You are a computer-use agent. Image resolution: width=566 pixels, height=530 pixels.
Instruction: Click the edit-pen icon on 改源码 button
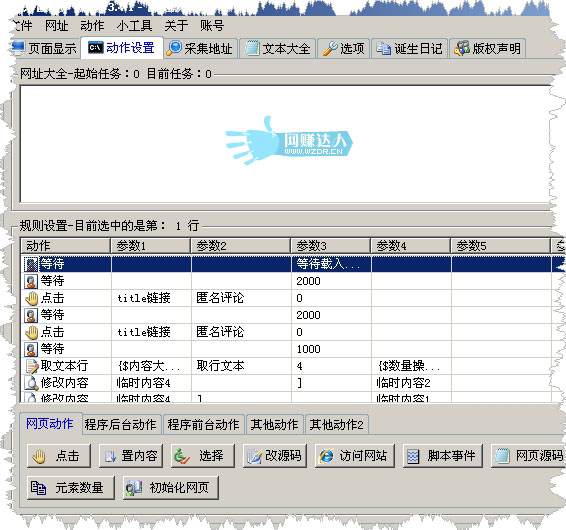pos(254,457)
